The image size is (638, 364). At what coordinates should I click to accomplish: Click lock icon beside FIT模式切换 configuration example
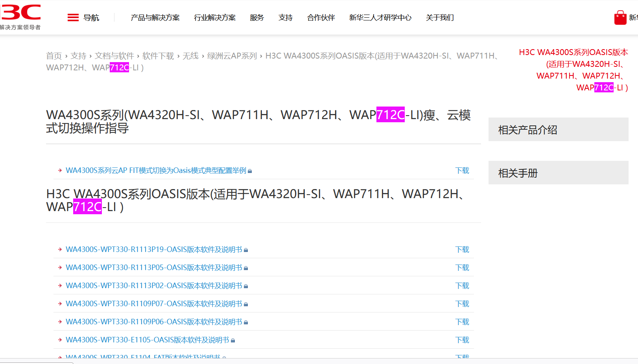[x=250, y=171]
